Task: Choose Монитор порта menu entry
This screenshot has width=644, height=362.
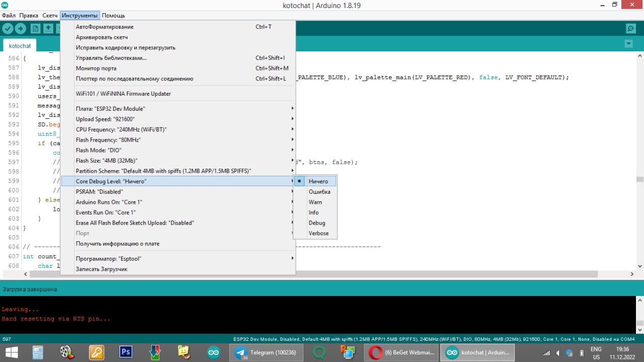Action: point(178,68)
